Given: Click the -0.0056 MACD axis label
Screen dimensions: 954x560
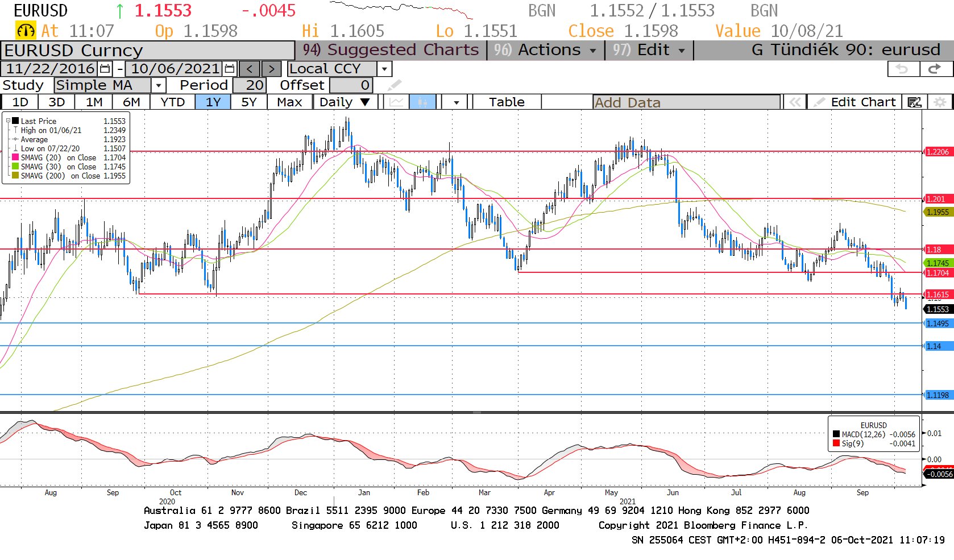Looking at the screenshot, I should (x=939, y=474).
